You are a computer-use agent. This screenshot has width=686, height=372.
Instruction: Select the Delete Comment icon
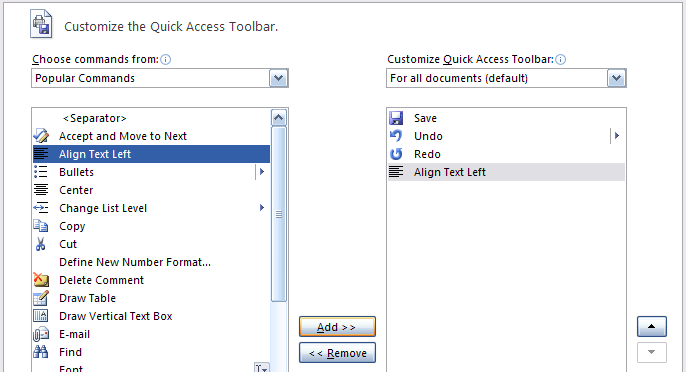pyautogui.click(x=41, y=280)
